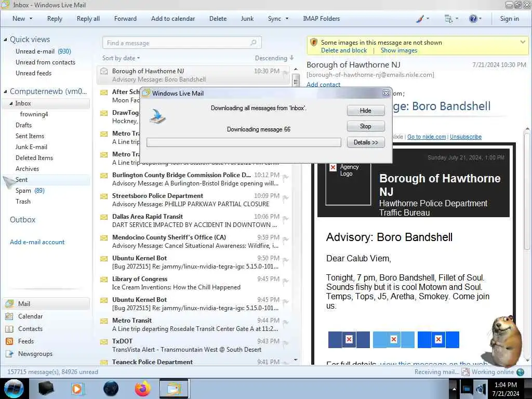Click Add to calendar
This screenshot has height=399, width=532.
point(173,19)
